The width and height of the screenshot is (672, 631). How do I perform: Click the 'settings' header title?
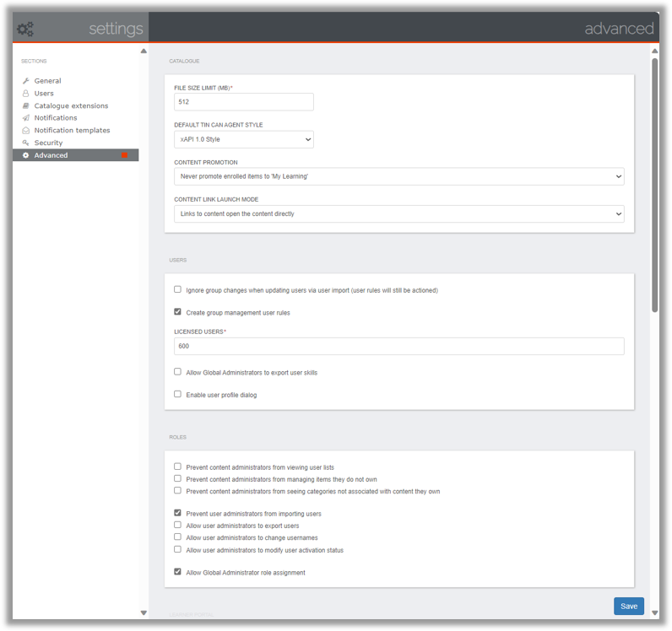click(x=116, y=29)
